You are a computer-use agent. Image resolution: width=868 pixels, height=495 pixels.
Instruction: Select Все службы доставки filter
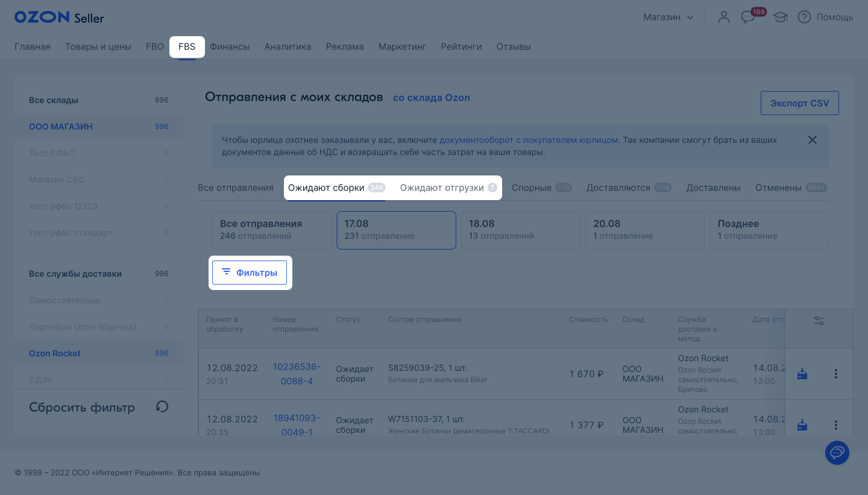point(99,274)
